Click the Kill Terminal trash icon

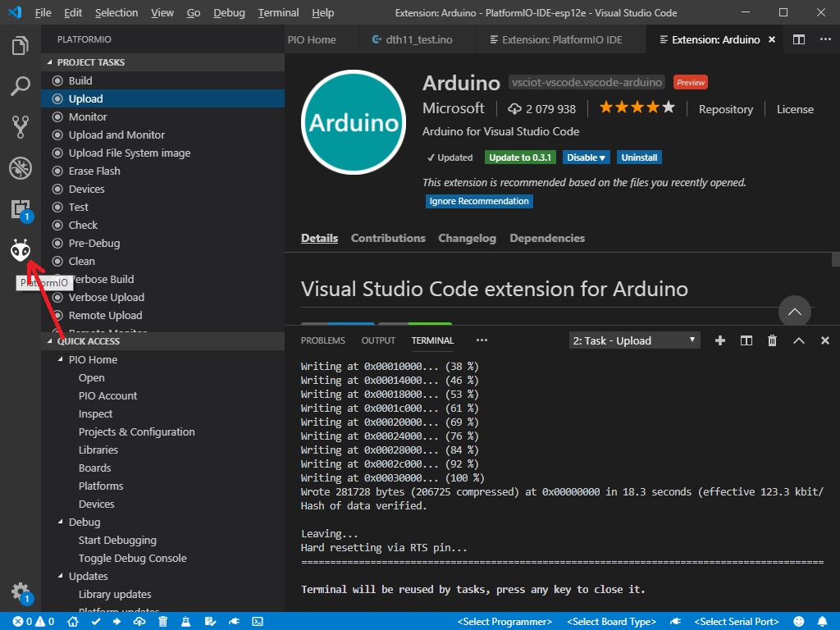coord(772,340)
